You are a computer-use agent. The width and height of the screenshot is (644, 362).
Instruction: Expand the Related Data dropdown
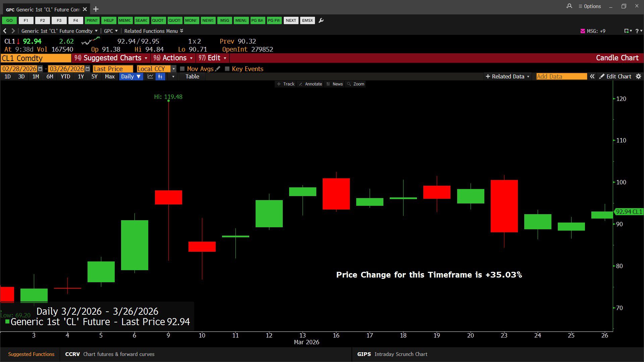pyautogui.click(x=507, y=76)
